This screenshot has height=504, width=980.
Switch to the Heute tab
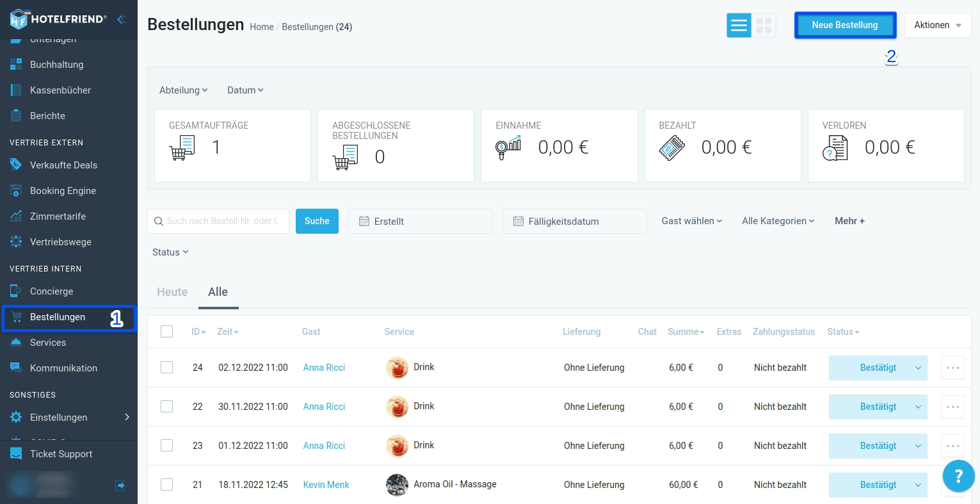point(172,292)
